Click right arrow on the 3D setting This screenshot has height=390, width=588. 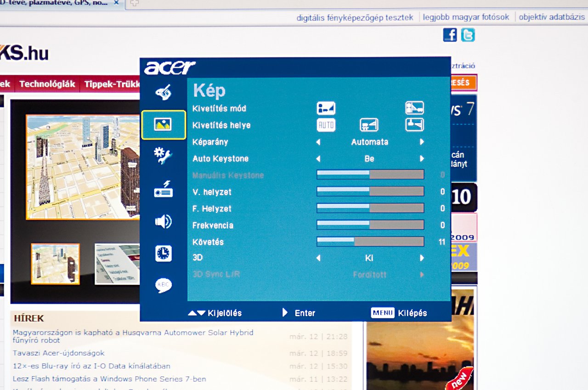(422, 258)
